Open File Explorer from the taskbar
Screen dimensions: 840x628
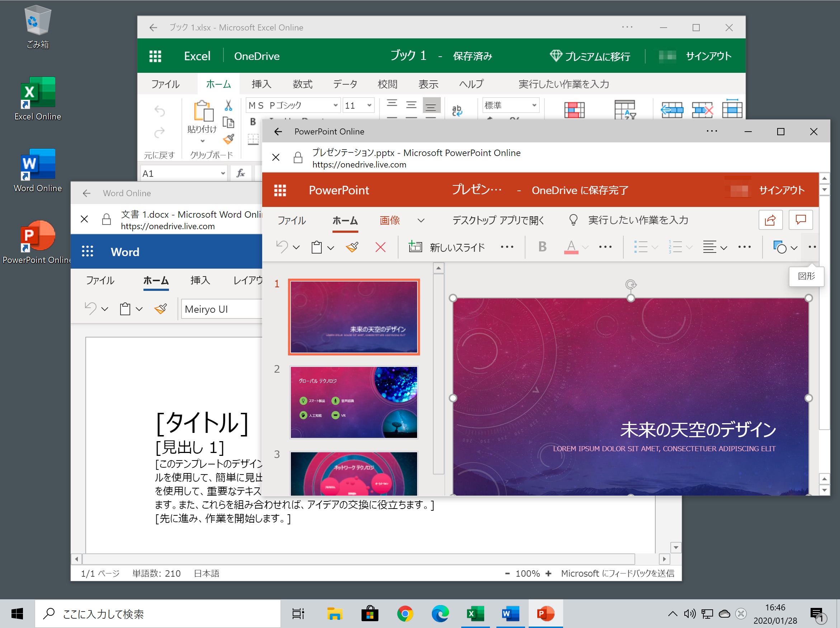pos(335,614)
